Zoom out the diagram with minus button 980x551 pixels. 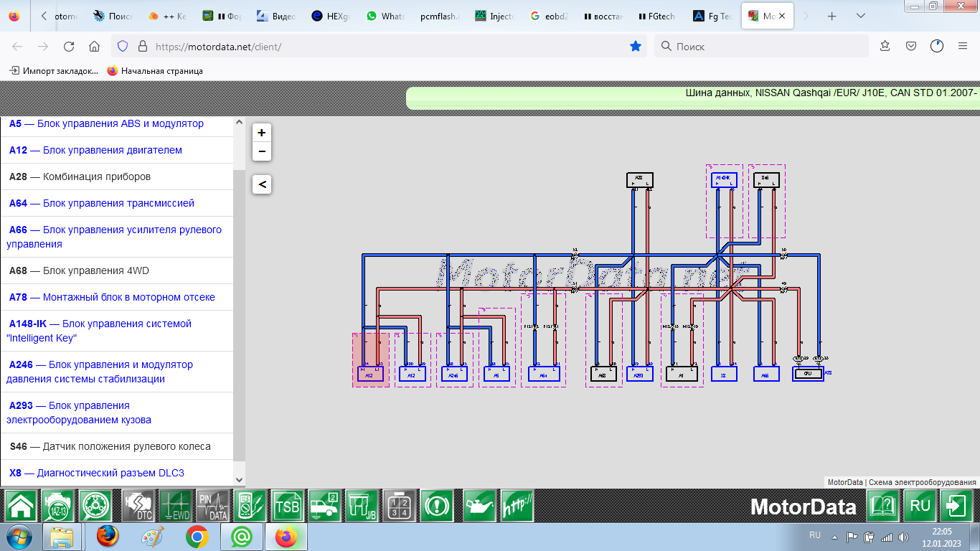pyautogui.click(x=262, y=151)
